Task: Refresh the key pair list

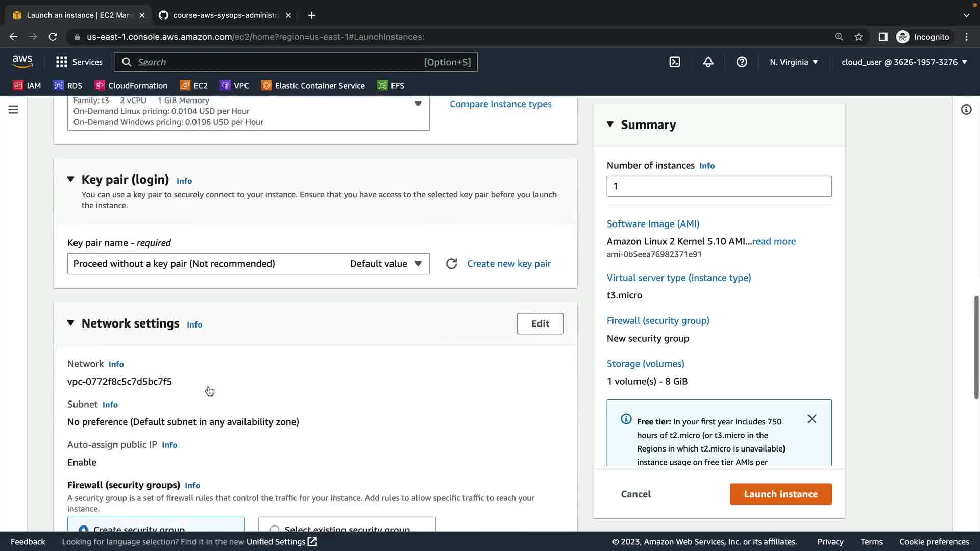Action: (x=451, y=264)
